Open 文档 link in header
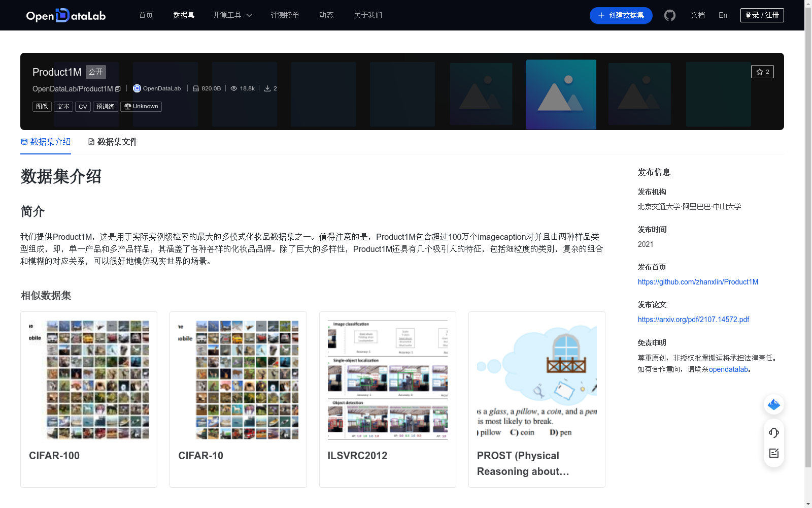Screen dimensions: 812x508 698,15
